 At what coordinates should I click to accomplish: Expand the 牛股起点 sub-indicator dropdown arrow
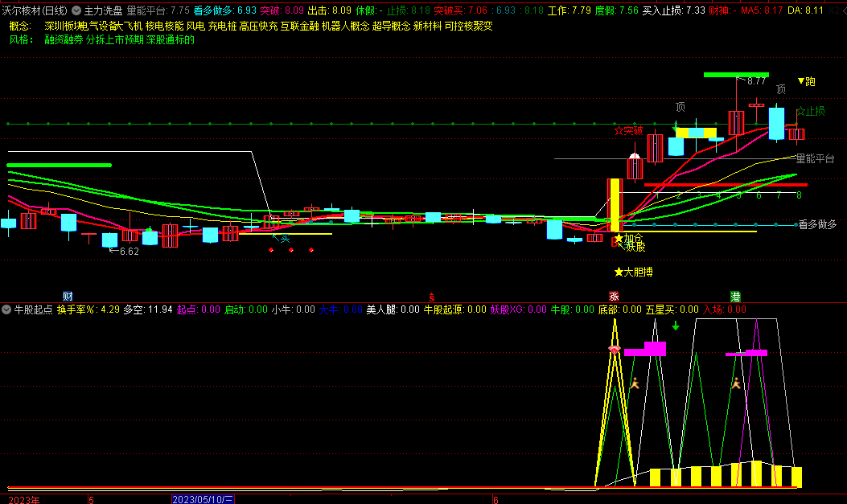(x=6, y=309)
